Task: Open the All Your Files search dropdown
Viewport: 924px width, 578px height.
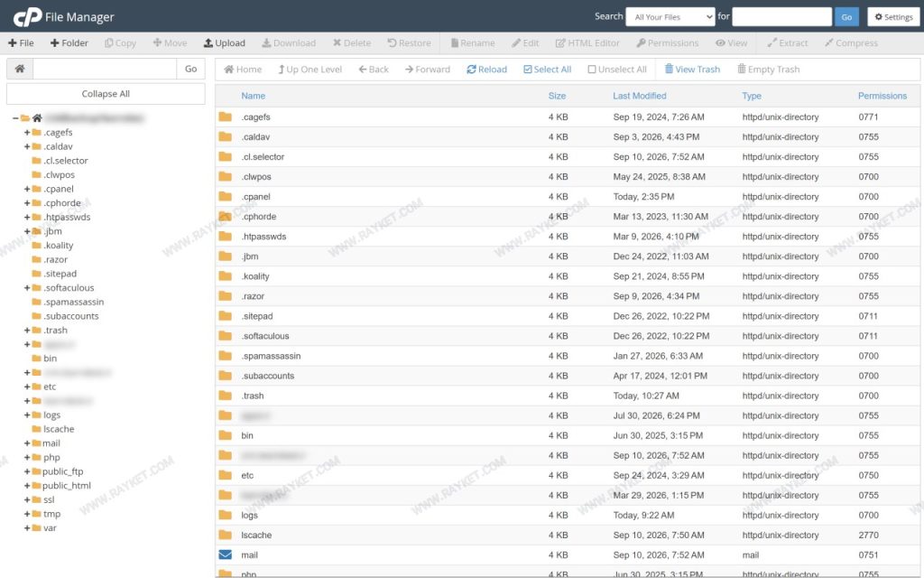Action: point(670,17)
